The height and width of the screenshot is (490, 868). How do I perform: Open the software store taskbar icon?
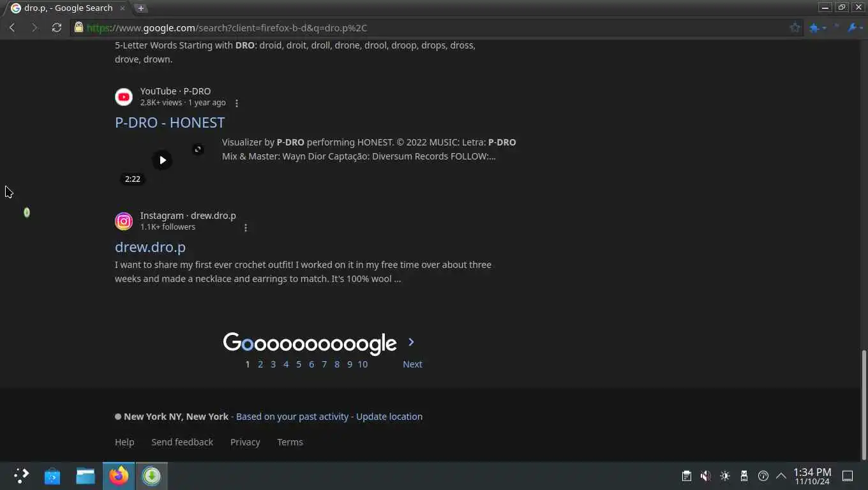tap(52, 476)
